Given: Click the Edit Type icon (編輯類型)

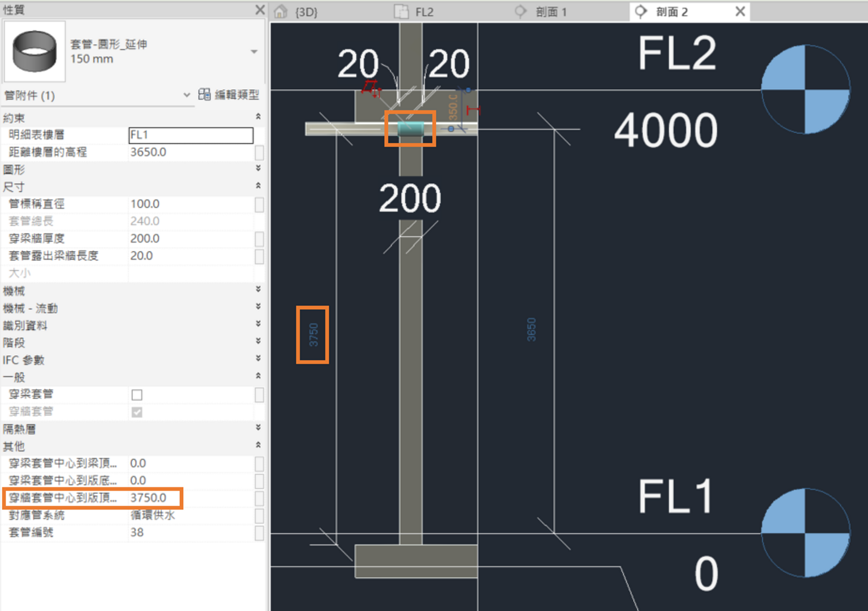Looking at the screenshot, I should point(204,95).
